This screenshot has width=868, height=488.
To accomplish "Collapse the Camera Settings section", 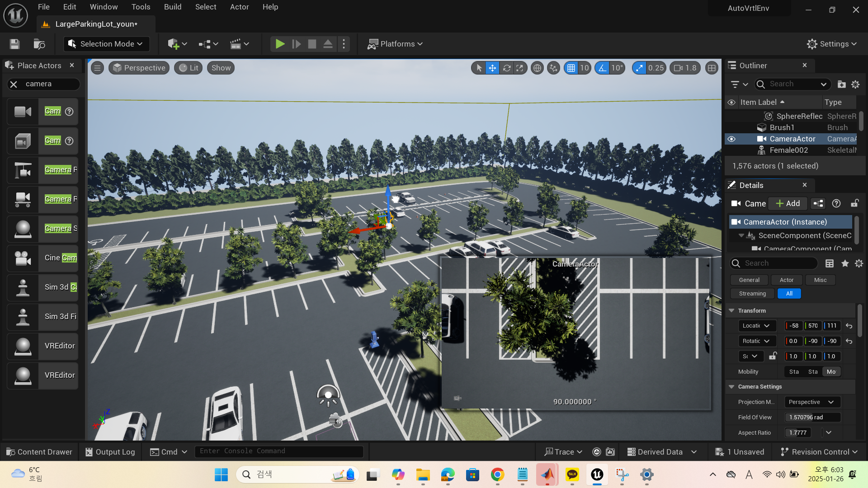I will pyautogui.click(x=731, y=387).
